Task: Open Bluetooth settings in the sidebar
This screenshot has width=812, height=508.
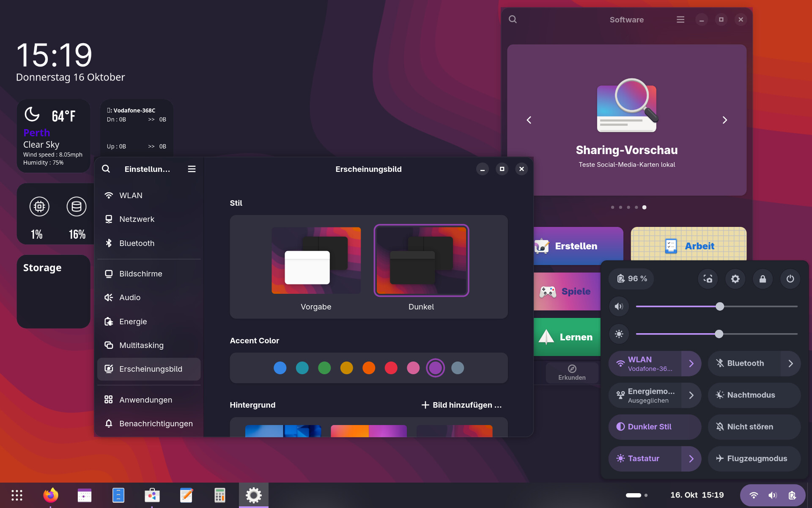Action: 136,243
